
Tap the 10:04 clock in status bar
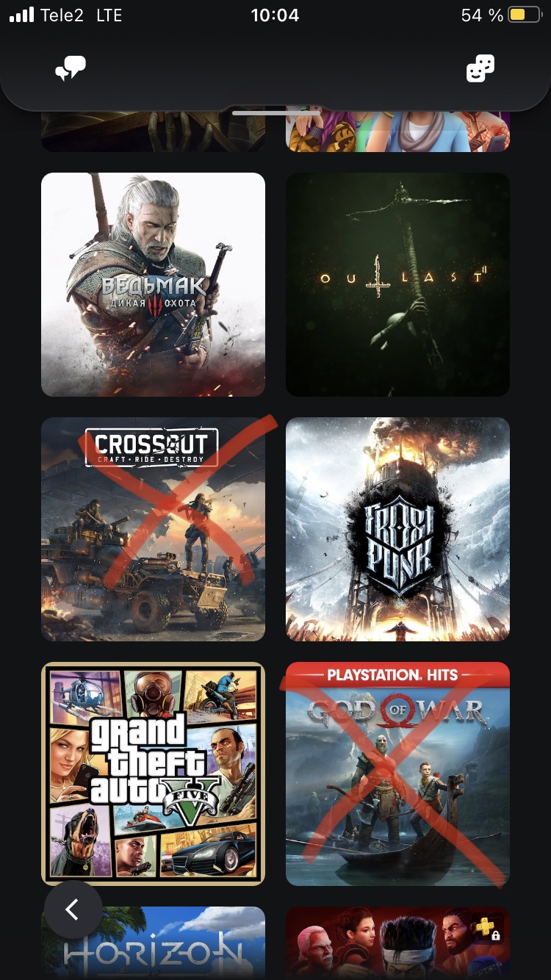point(275,15)
